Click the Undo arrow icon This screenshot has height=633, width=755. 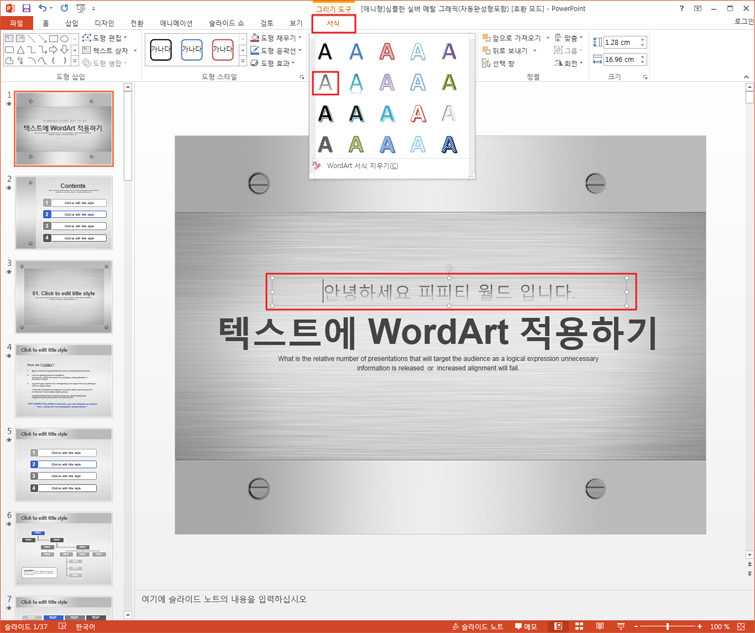(x=43, y=8)
